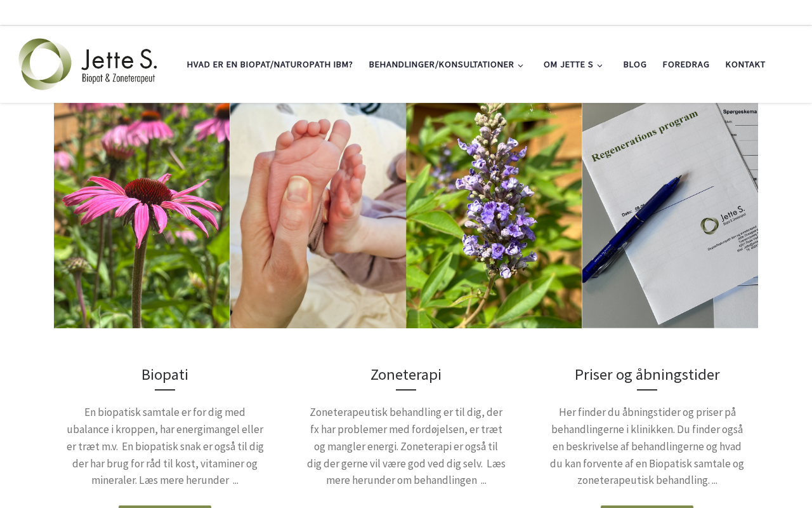Go to the Foredrag page

(x=686, y=65)
